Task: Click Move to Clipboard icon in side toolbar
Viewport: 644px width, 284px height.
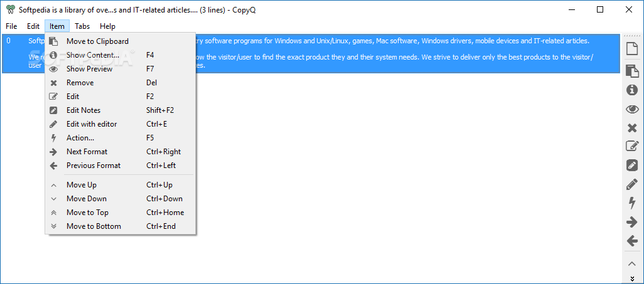Action: coord(632,71)
